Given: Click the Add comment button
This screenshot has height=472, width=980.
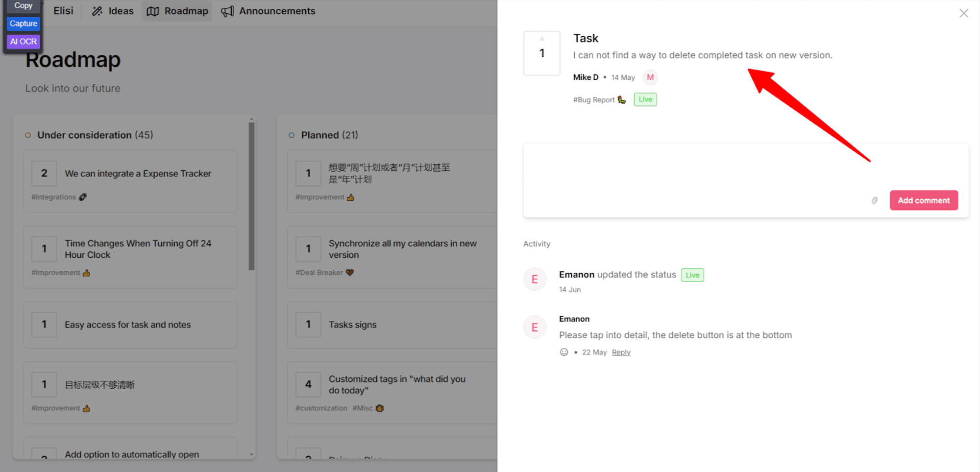Looking at the screenshot, I should click(x=924, y=200).
